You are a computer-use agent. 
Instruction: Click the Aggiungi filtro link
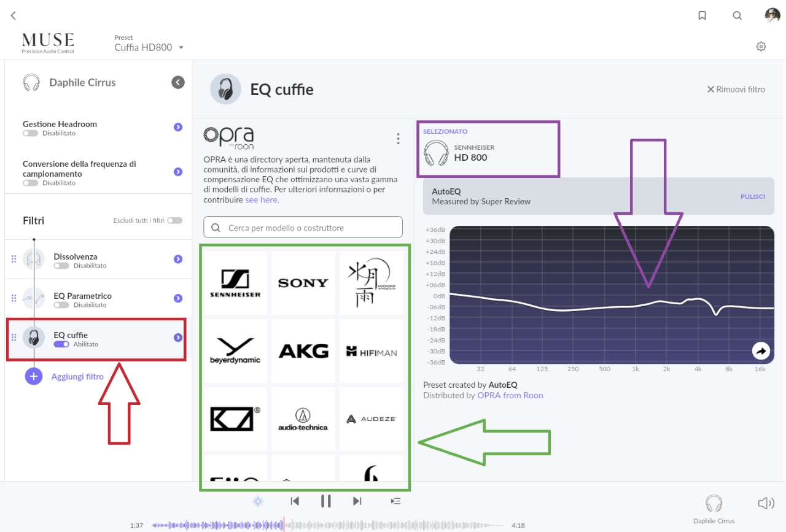point(77,376)
